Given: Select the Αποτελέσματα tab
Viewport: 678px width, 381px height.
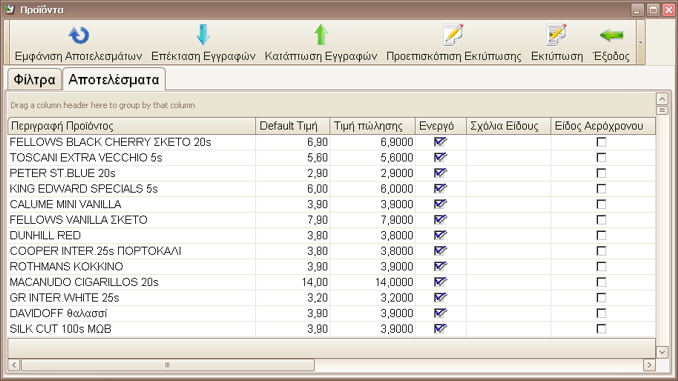Looking at the screenshot, I should [x=114, y=80].
